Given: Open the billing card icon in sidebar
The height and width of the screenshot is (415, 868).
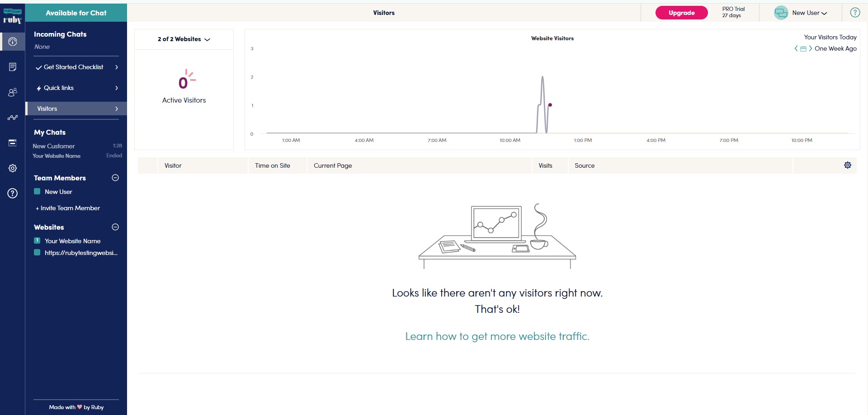Looking at the screenshot, I should coord(13,143).
